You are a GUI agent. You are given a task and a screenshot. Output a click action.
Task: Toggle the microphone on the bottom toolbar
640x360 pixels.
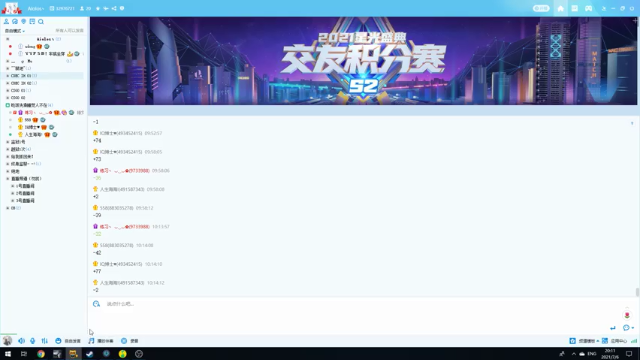pyautogui.click(x=33, y=340)
